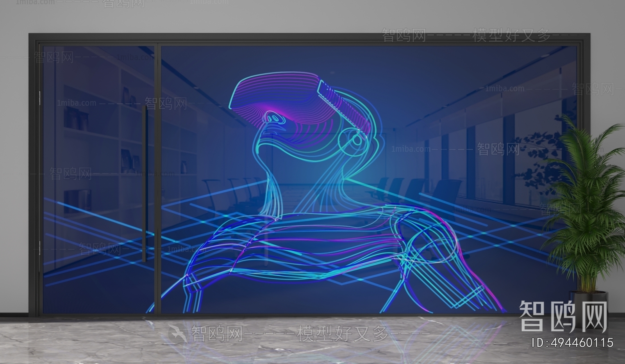Click the VR headset on the neon figure
625x364 pixels.
click(x=273, y=94)
